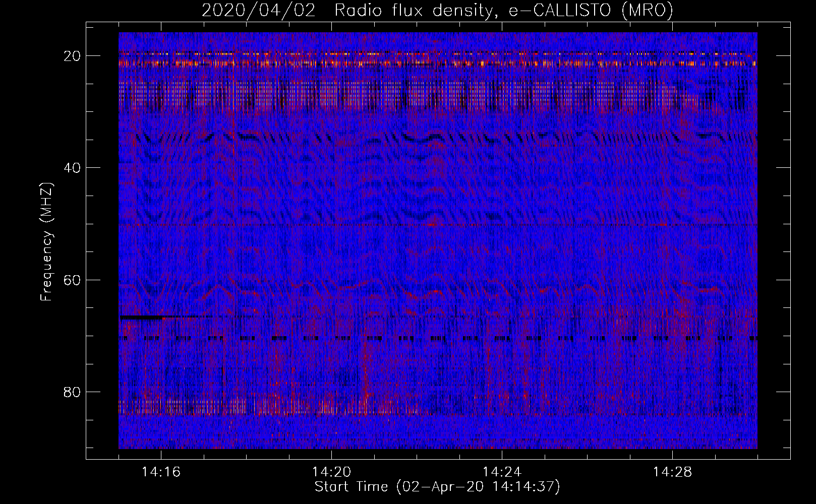816x504 pixels.
Task: Click the 14:24 time tick label
Action: pos(502,472)
